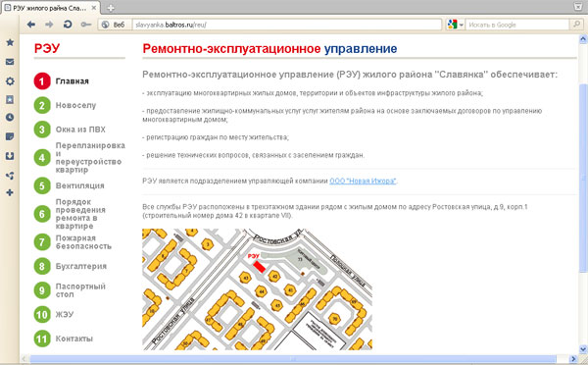The height and width of the screenshot is (365, 588).
Task: Click the green circle number 9 icon
Action: [x=42, y=290]
